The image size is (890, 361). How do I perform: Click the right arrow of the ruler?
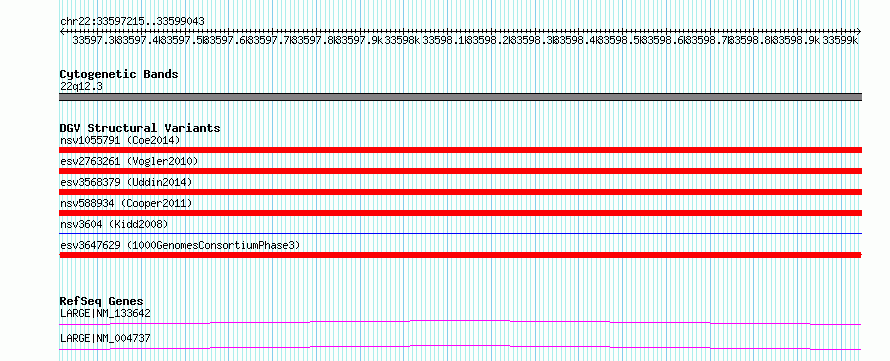[x=859, y=31]
